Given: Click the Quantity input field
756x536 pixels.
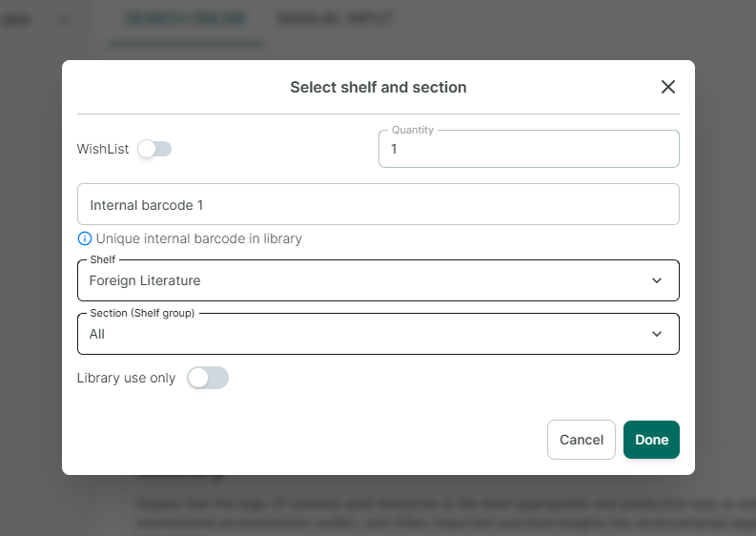Looking at the screenshot, I should coord(529,149).
